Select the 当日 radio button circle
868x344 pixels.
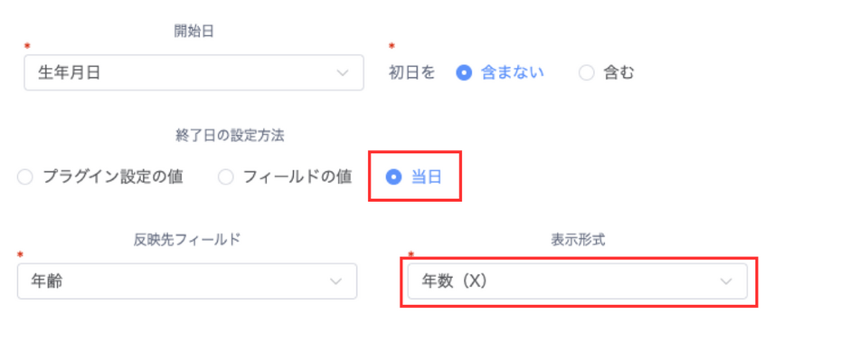pos(393,177)
